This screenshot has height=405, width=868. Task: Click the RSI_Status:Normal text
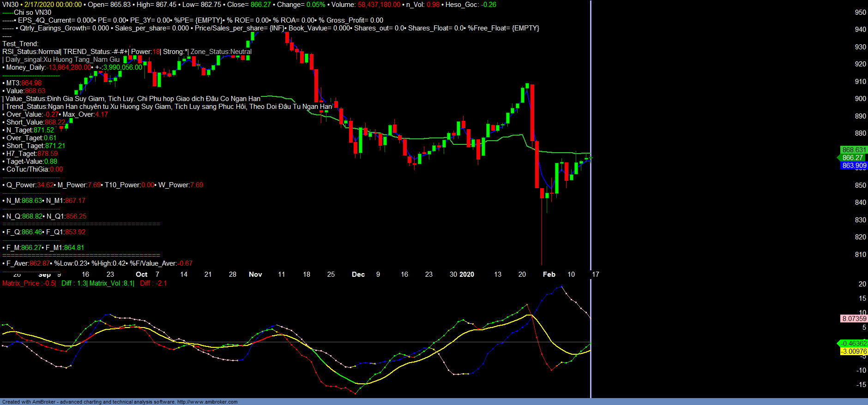click(31, 52)
